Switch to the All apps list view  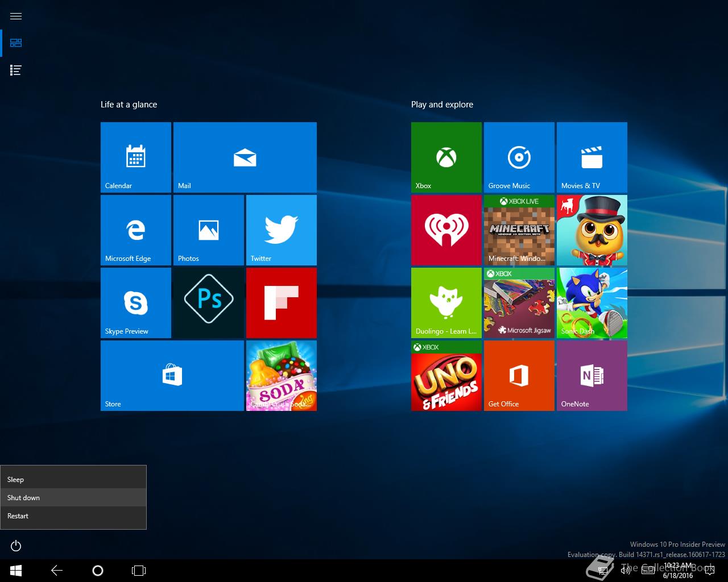tap(16, 70)
